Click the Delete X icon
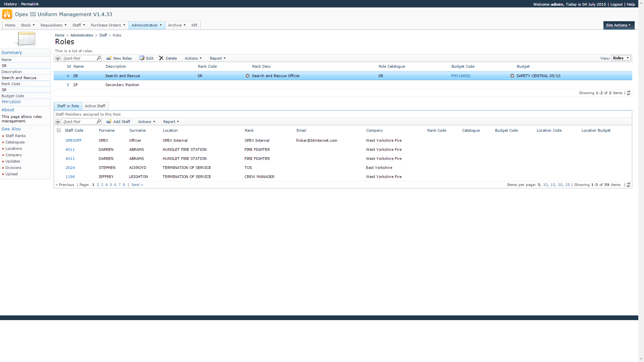The image size is (644, 362). click(161, 58)
